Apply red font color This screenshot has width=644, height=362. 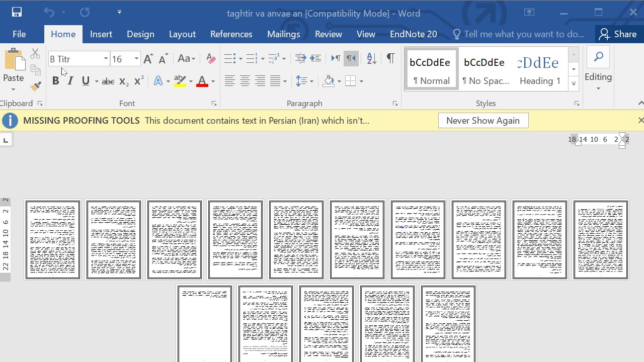(x=202, y=81)
